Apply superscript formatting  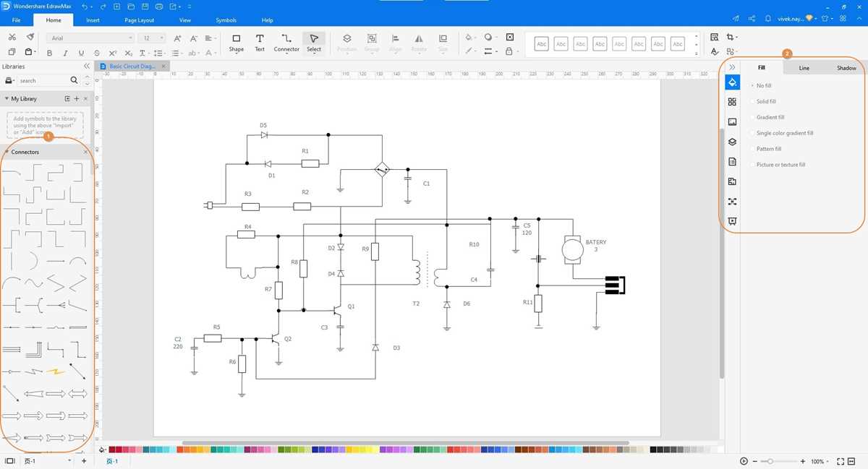pyautogui.click(x=113, y=53)
